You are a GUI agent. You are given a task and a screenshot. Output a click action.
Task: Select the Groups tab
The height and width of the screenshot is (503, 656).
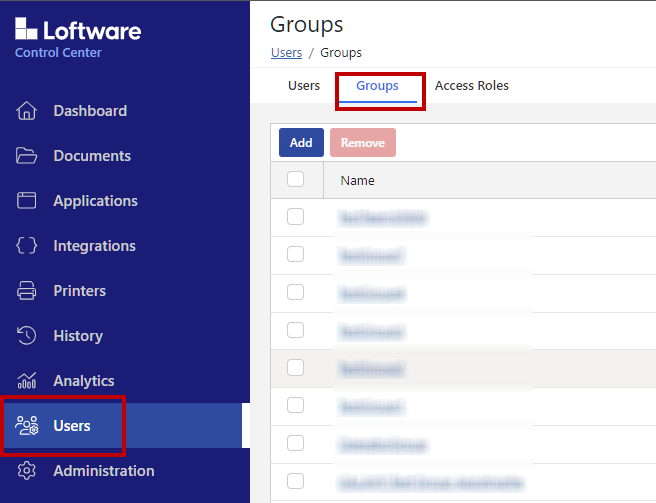pos(377,86)
